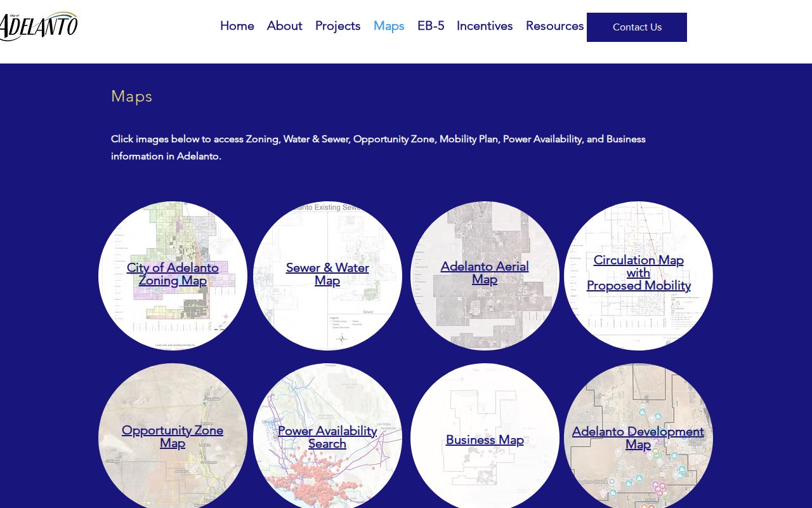812x508 pixels.
Task: Open the City of Adelanto Zoning Map link
Action: coord(173,274)
